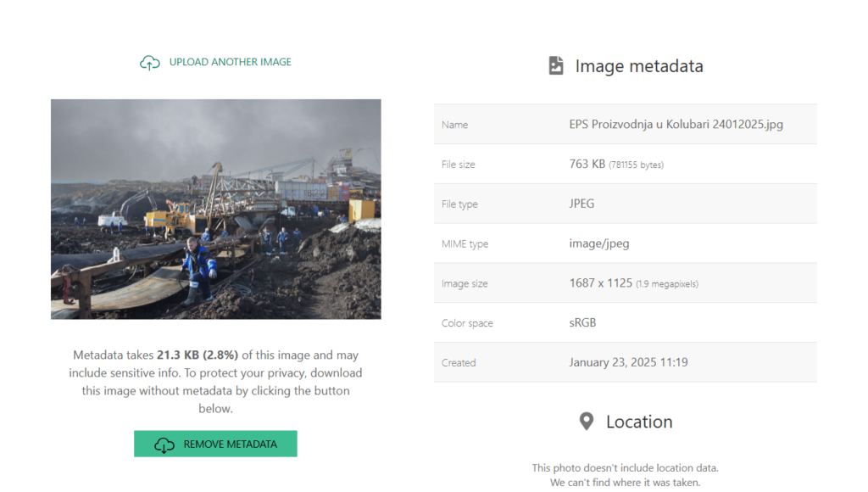Click the cloud upload icon
Screen dimensions: 868x492
click(x=150, y=63)
